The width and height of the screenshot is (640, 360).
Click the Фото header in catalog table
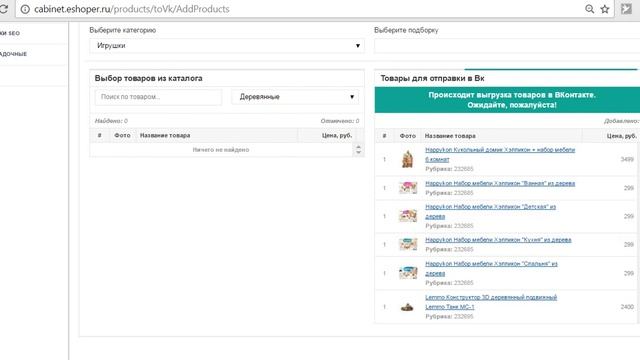[122, 135]
